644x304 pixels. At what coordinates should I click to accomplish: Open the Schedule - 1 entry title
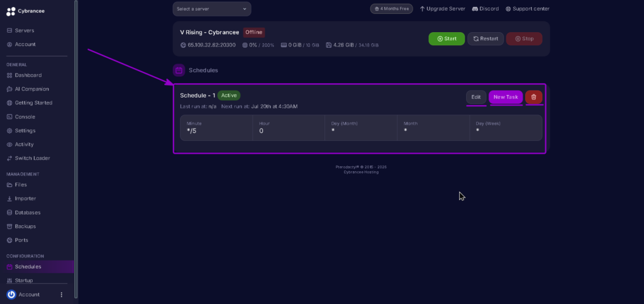click(x=197, y=95)
